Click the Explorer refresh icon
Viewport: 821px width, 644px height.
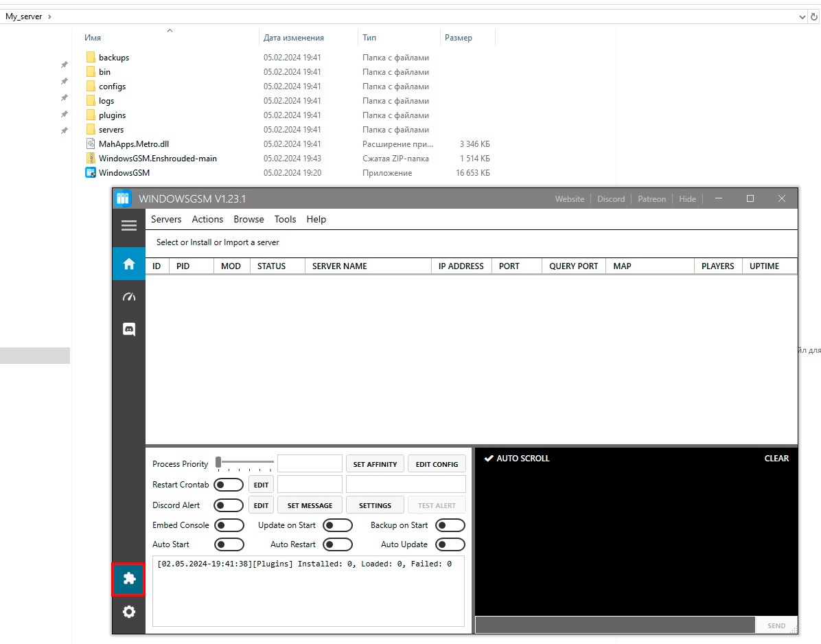pyautogui.click(x=813, y=16)
